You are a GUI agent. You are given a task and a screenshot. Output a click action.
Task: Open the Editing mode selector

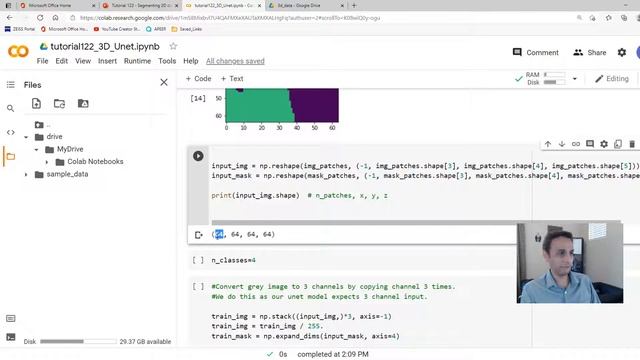point(611,78)
